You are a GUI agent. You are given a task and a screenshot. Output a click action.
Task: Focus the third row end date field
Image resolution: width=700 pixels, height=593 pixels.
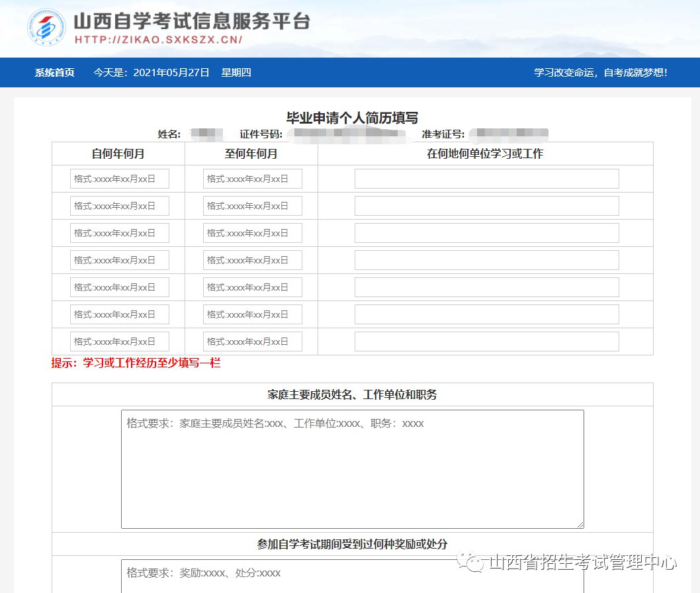coord(253,233)
